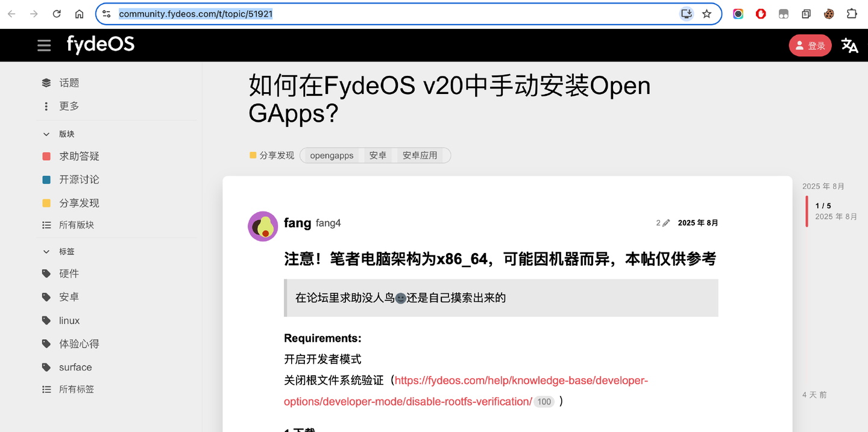Click the opengapps topic tag
This screenshot has height=432, width=868.
click(x=332, y=155)
